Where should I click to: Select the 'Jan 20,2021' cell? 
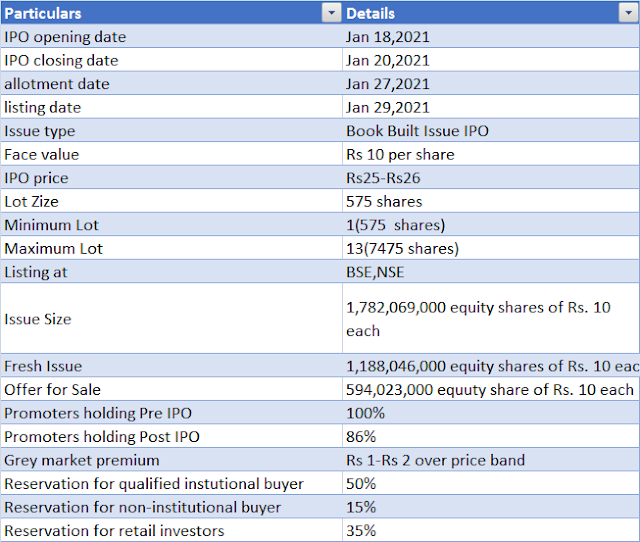(x=491, y=60)
